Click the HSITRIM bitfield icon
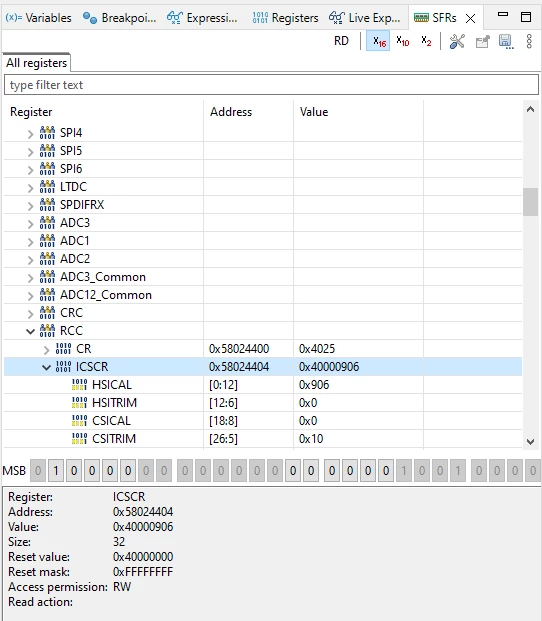This screenshot has width=542, height=621. (x=79, y=403)
